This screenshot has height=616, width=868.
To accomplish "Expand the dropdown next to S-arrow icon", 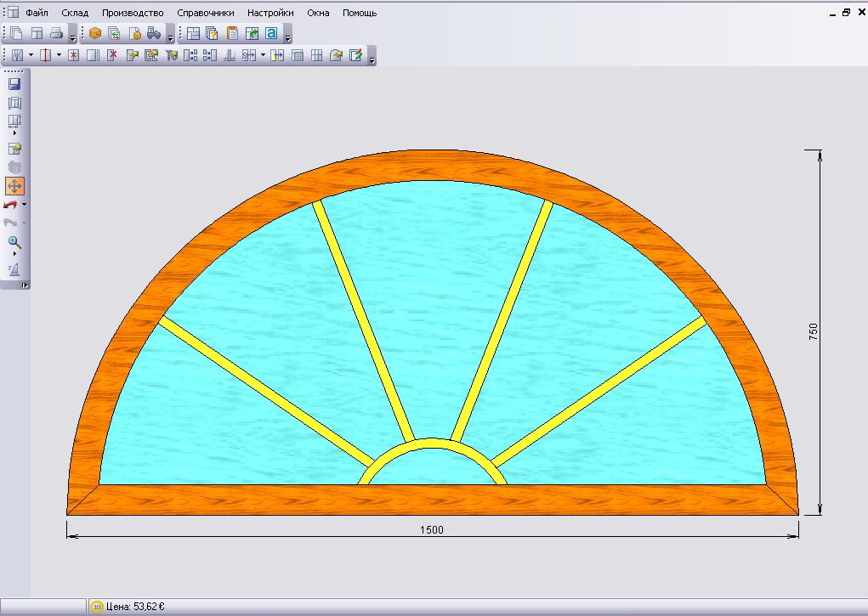I will (263, 55).
